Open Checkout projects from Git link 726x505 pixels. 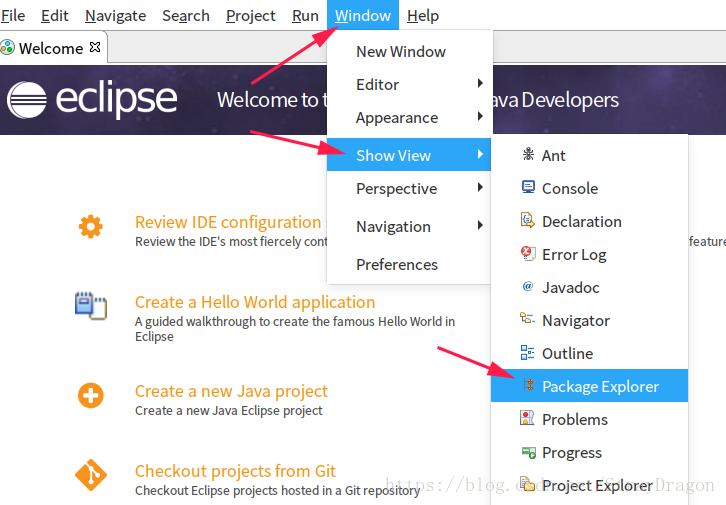pos(235,471)
